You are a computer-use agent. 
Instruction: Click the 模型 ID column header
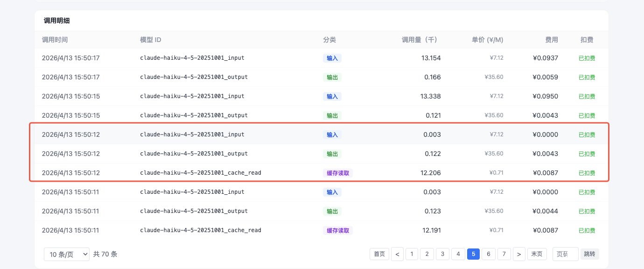(151, 40)
